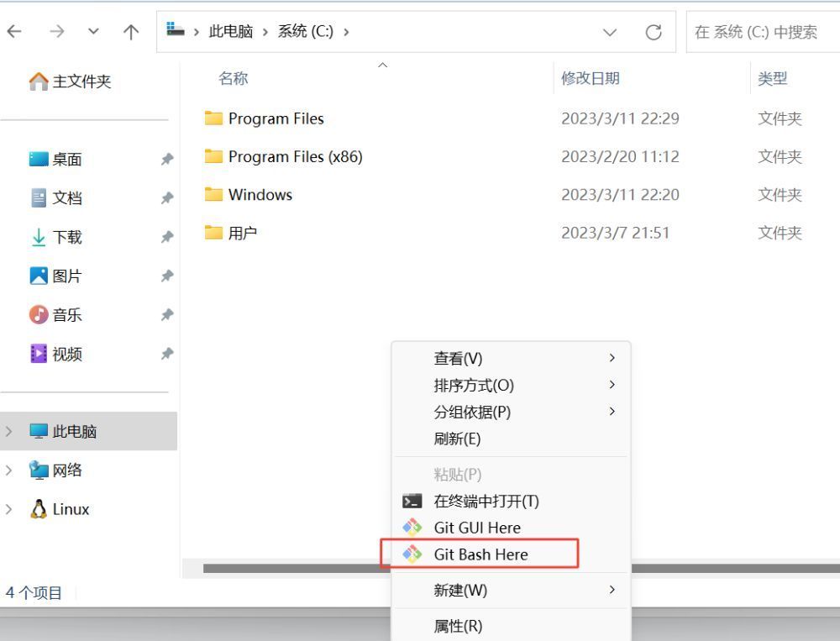Viewport: 840px width, 641px height.
Task: Select Linux in the navigation tree
Action: click(60, 509)
